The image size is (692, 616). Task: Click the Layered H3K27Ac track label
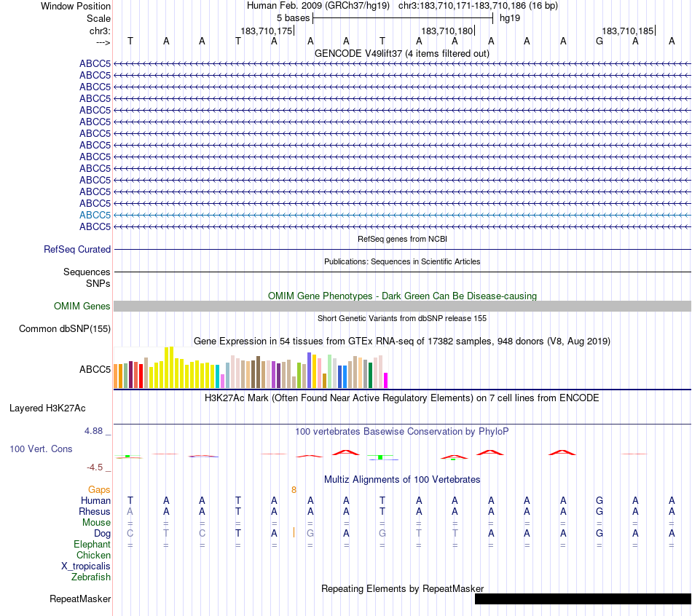[47, 408]
